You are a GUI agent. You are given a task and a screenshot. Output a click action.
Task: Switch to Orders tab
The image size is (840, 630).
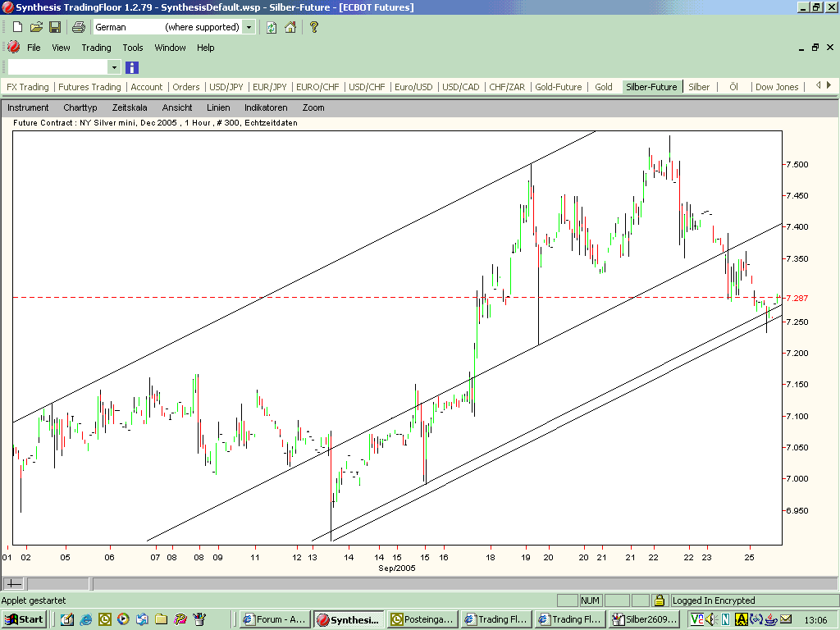(x=186, y=87)
